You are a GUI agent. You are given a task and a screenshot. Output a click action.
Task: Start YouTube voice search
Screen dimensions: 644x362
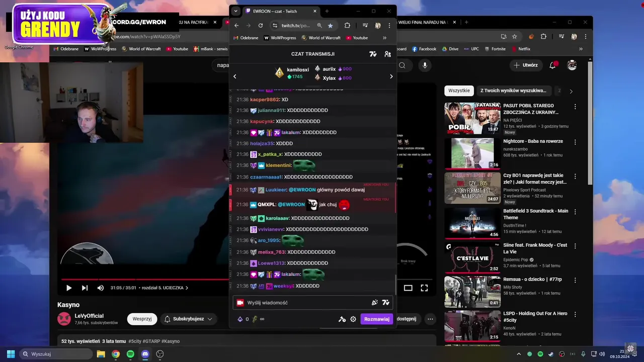click(x=425, y=65)
